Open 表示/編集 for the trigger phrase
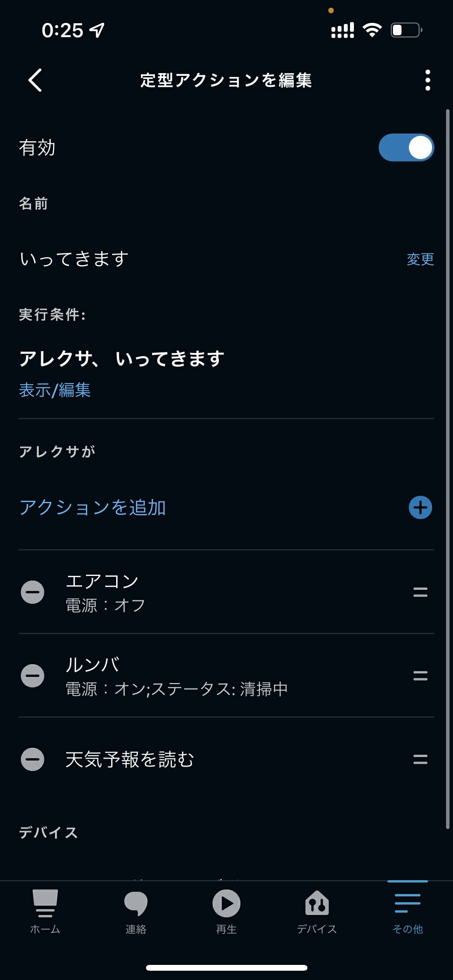The image size is (453, 980). (x=55, y=390)
